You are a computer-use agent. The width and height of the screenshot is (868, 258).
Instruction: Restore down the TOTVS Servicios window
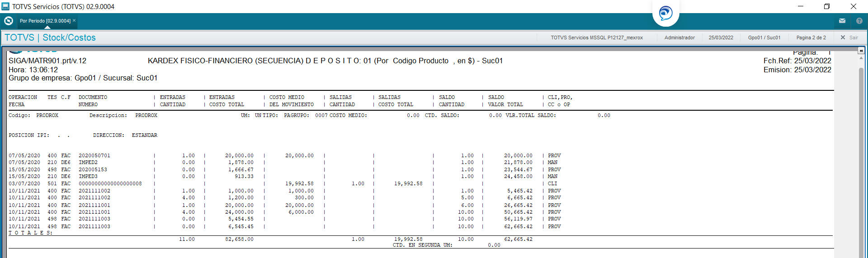(x=826, y=6)
